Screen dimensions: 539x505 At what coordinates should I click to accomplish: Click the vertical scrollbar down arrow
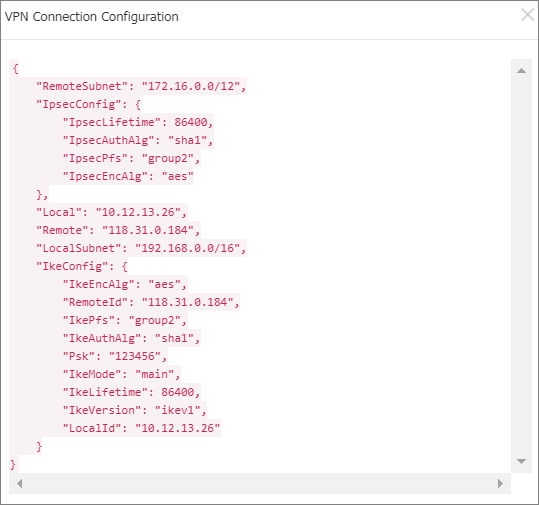(x=521, y=461)
